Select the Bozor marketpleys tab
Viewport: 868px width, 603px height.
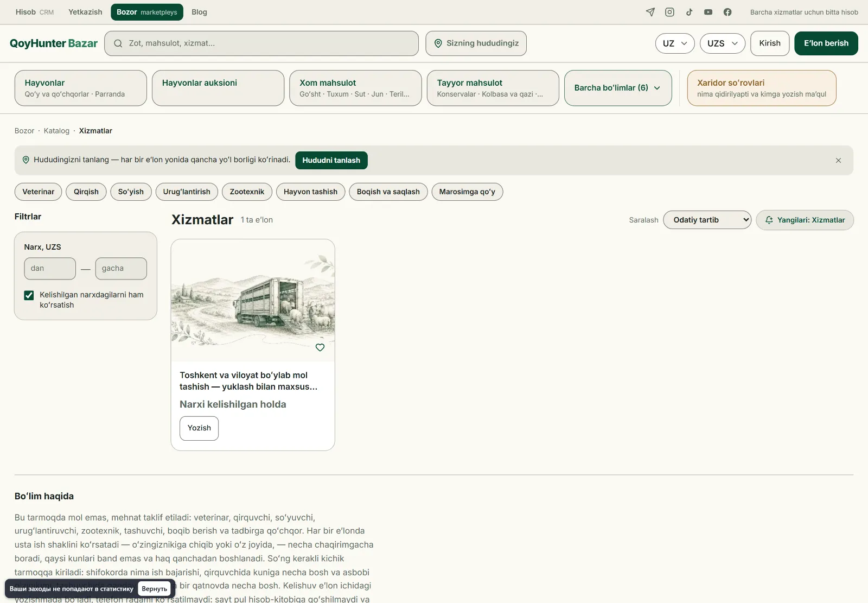147,12
